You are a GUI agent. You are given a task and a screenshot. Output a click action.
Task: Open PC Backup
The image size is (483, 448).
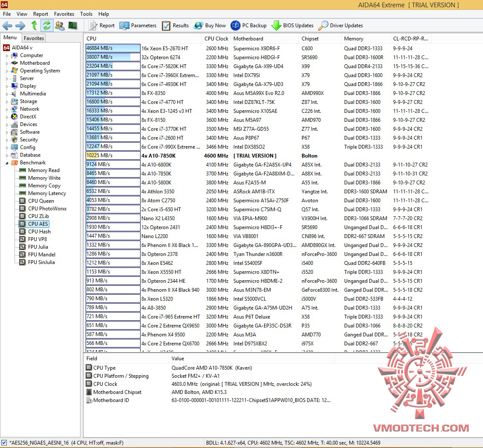(x=249, y=26)
